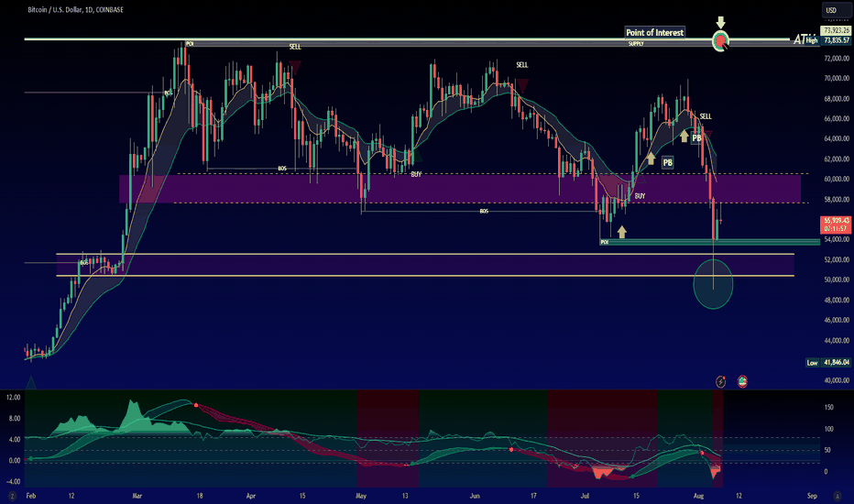The height and width of the screenshot is (504, 854).
Task: Select the Point of Interest label
Action: [654, 33]
